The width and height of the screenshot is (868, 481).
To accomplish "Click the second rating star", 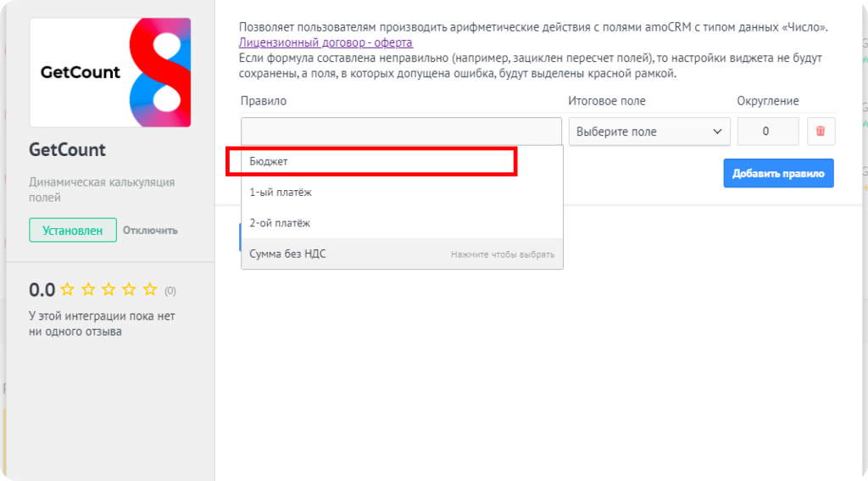I will click(88, 290).
